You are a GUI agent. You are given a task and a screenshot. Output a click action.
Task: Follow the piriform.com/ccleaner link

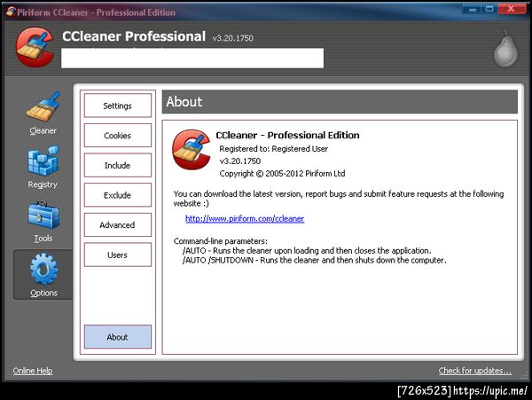[x=245, y=219]
